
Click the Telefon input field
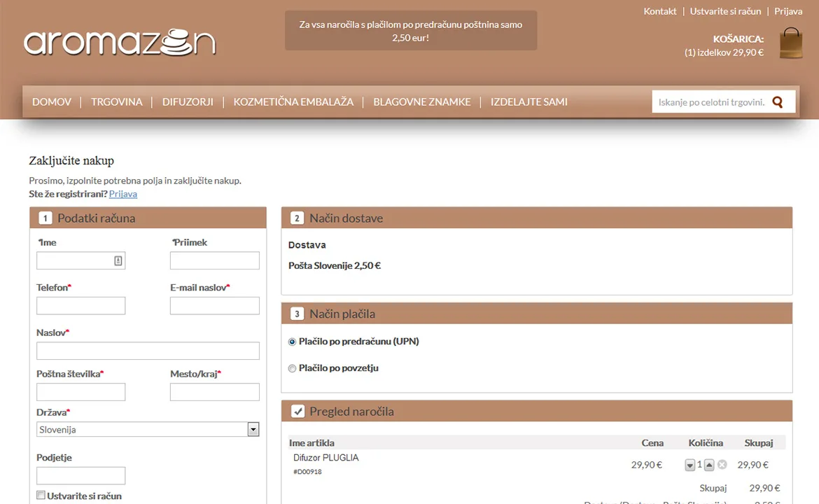(81, 305)
